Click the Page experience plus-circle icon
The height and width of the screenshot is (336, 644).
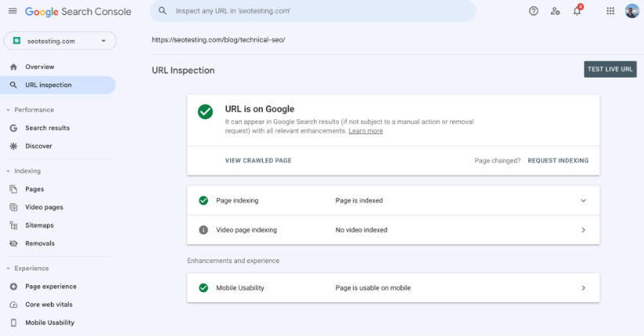(x=13, y=286)
